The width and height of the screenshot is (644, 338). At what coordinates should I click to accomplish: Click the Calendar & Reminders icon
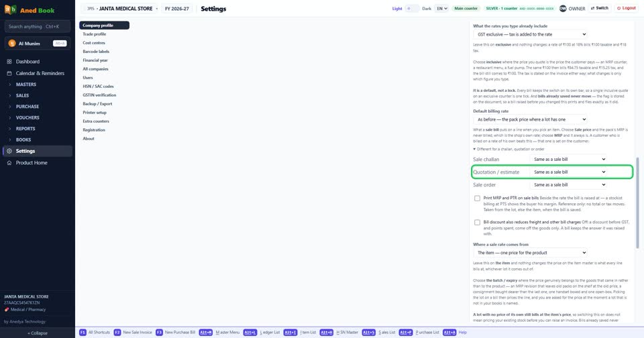9,73
